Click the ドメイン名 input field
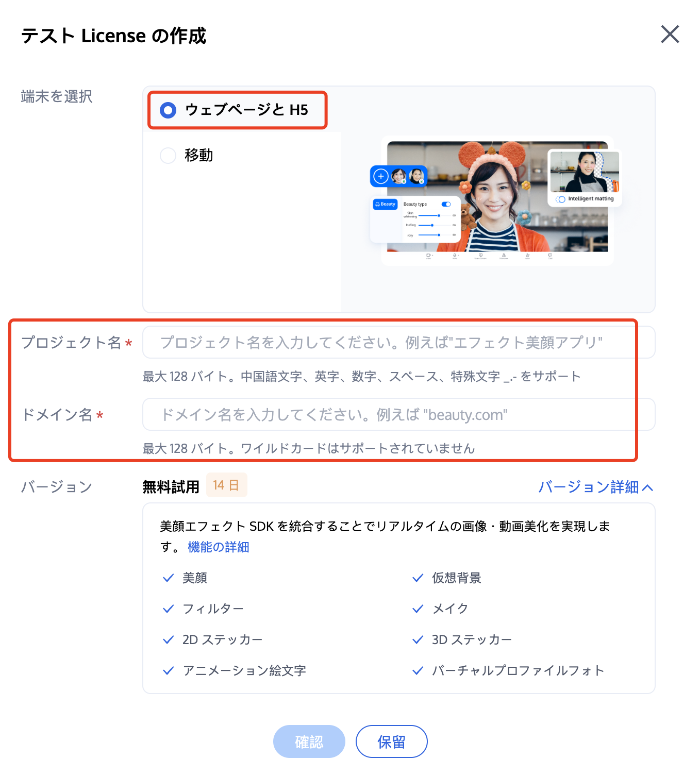The height and width of the screenshot is (776, 700). [398, 414]
